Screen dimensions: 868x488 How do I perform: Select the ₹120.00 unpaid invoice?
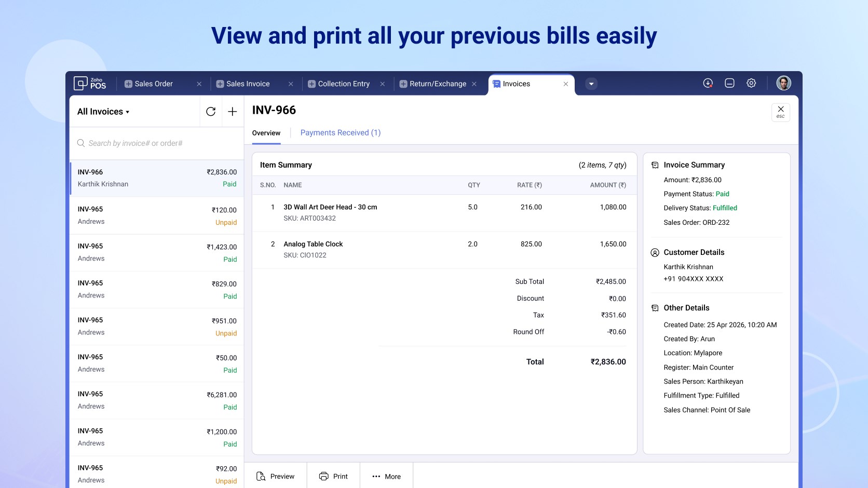pos(157,215)
